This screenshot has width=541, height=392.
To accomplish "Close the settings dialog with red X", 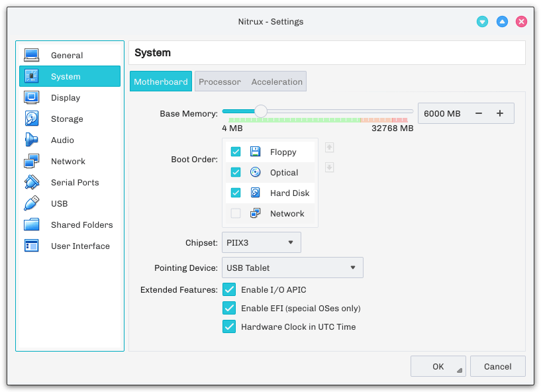I will (x=521, y=22).
